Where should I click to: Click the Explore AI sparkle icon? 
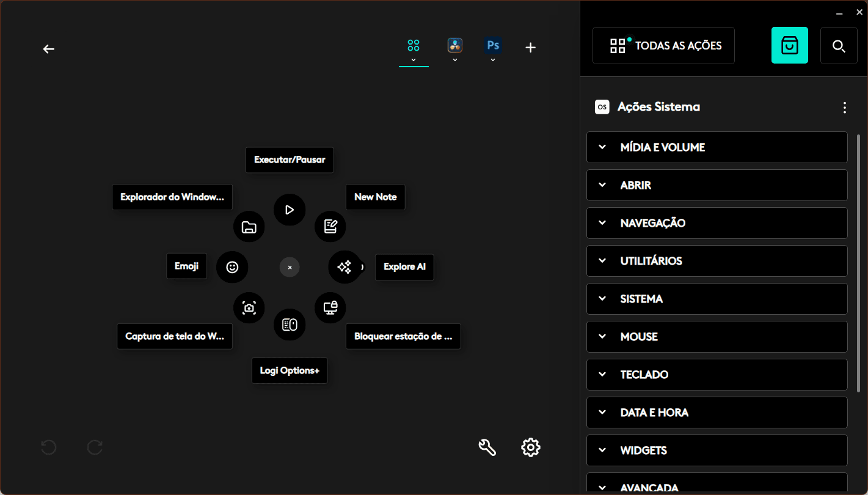click(345, 267)
